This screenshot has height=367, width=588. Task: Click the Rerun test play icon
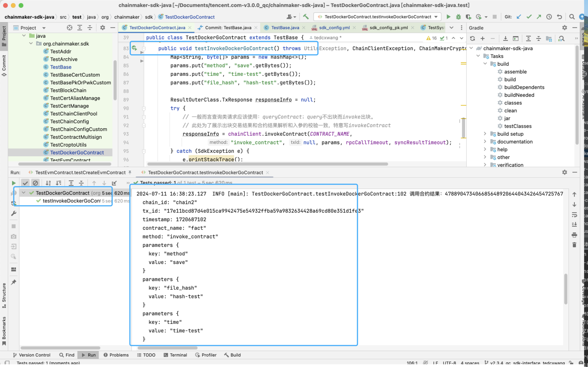tap(14, 183)
